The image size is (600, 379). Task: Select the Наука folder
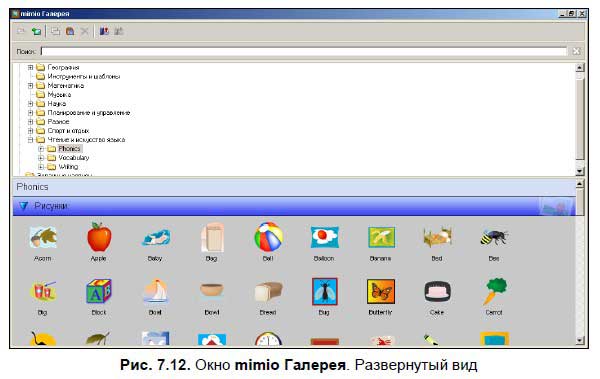coord(57,103)
